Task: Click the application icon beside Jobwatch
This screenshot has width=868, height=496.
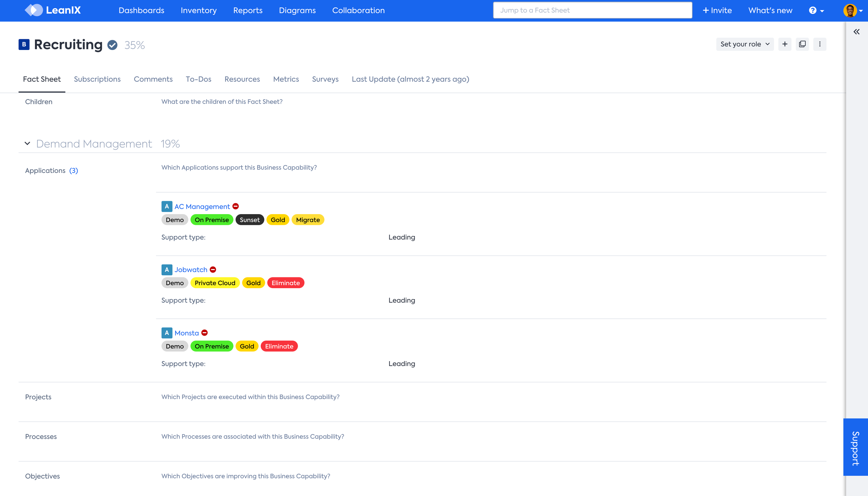Action: coord(167,270)
